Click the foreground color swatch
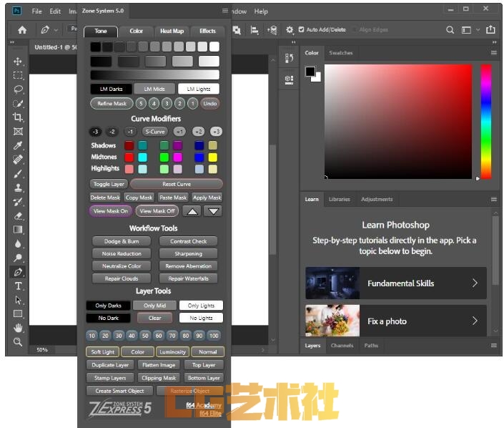 310,71
